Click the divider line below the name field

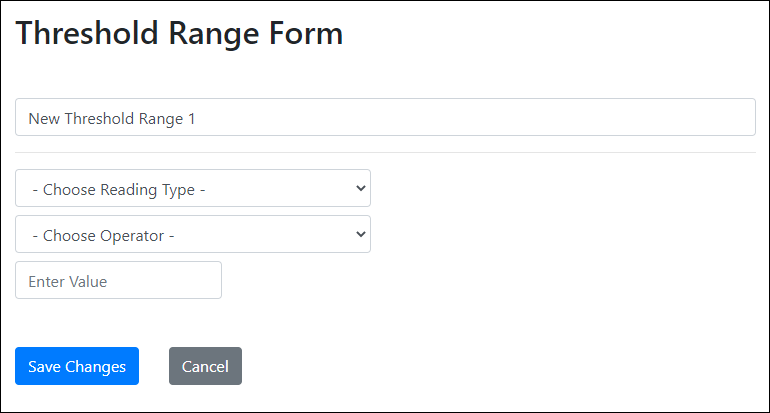[385, 152]
